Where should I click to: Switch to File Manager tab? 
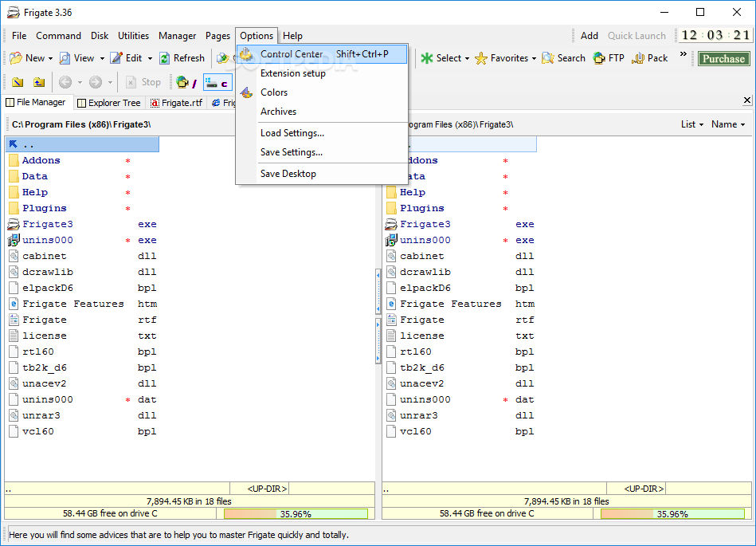pos(36,102)
